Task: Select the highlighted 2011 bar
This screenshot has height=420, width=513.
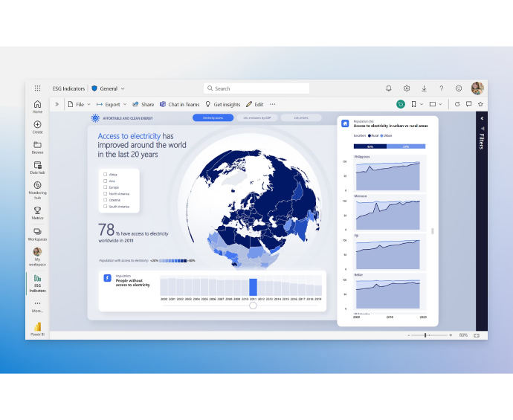Action: point(253,287)
